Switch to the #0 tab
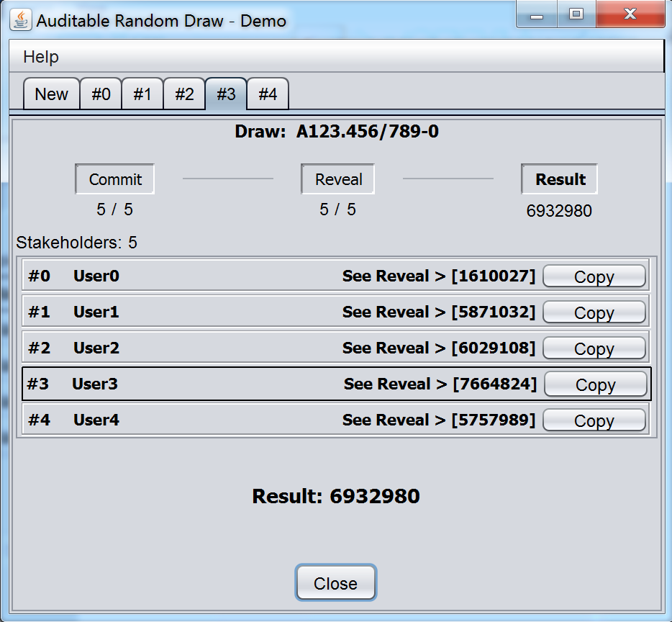Screen dimensions: 672x622 (101, 94)
